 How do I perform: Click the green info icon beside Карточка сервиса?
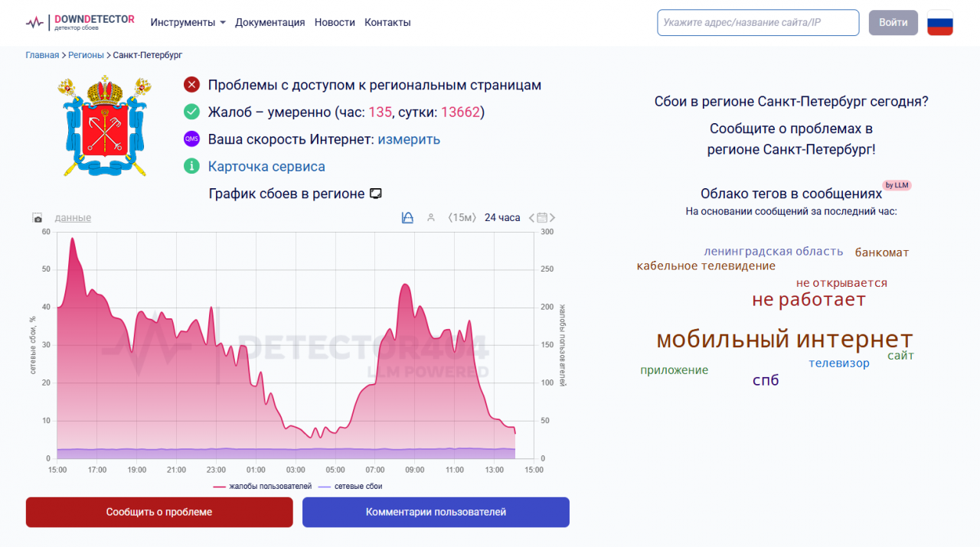pyautogui.click(x=191, y=166)
